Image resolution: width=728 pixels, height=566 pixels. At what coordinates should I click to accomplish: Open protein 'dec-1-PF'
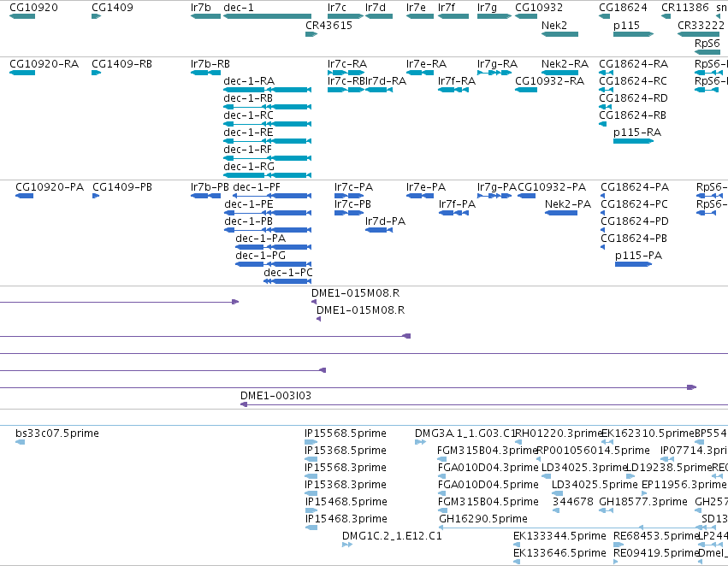pos(257,187)
